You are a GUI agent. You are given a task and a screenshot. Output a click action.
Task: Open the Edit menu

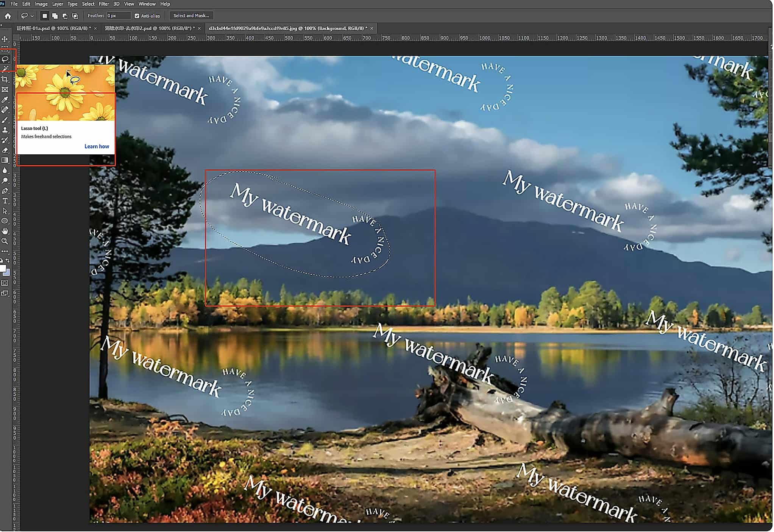(26, 4)
